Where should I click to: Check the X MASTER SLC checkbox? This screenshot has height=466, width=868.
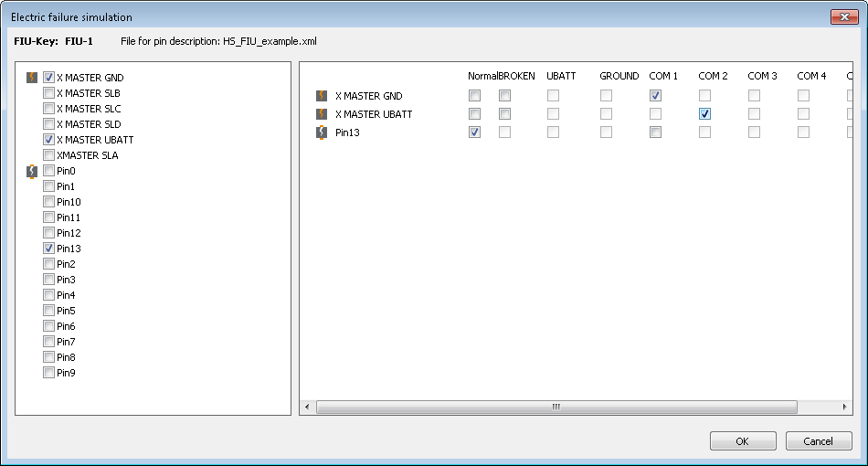click(x=48, y=109)
